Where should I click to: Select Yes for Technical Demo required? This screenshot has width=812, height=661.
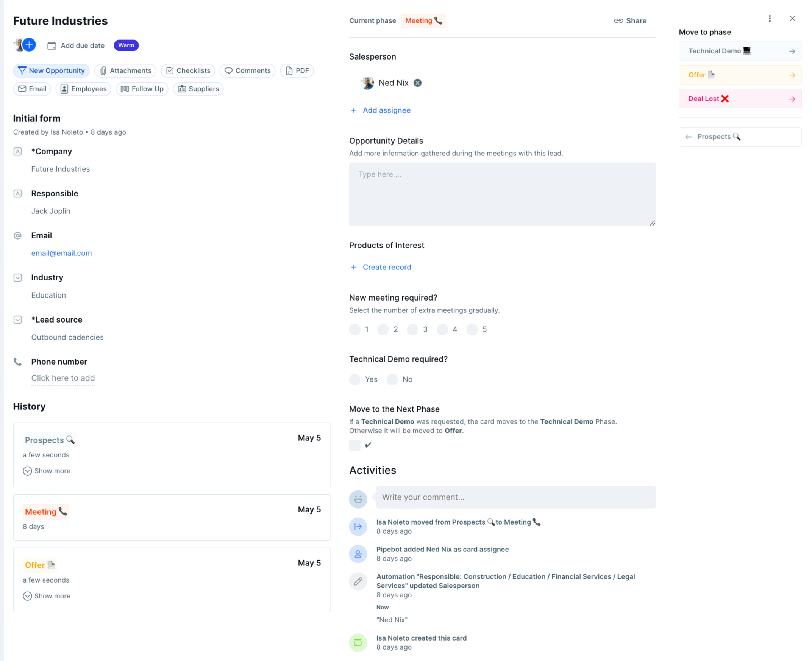tap(354, 379)
